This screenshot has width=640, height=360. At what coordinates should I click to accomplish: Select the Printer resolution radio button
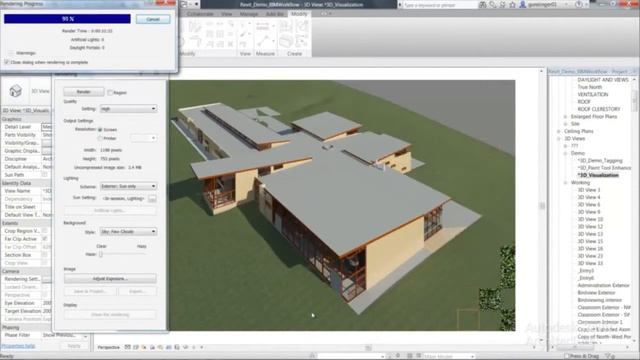click(100, 138)
